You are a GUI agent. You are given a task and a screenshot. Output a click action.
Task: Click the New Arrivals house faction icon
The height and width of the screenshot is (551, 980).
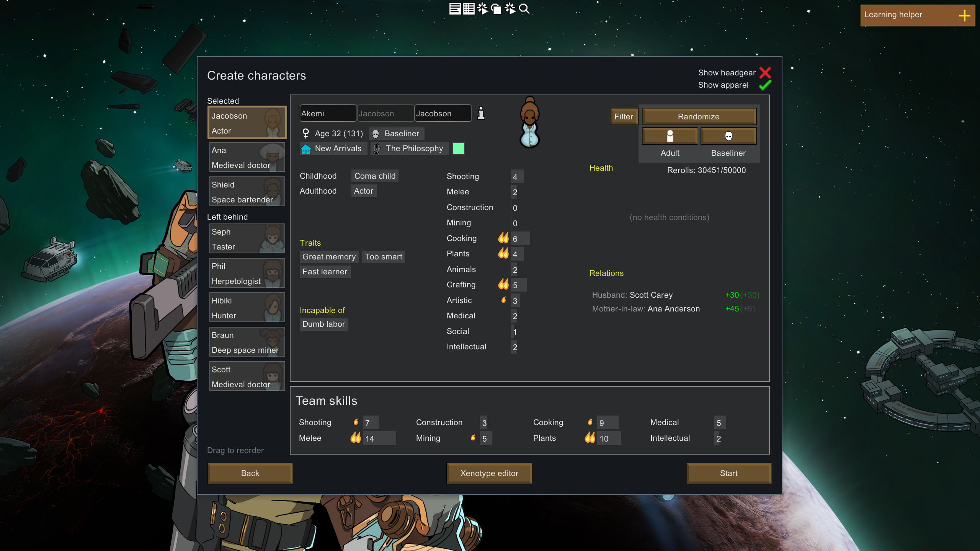pos(305,149)
